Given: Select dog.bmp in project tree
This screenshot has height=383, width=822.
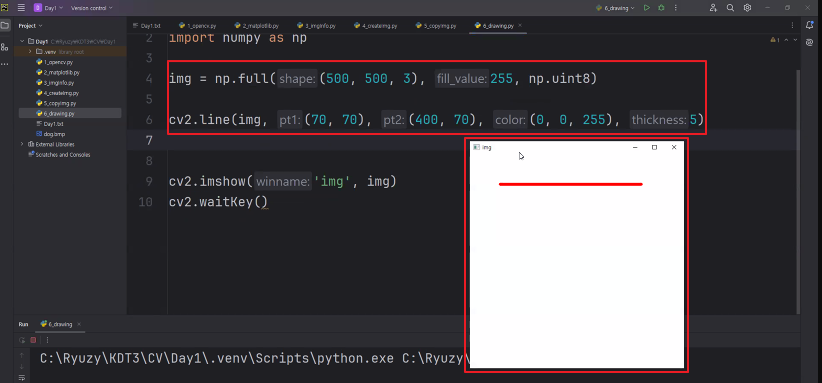Looking at the screenshot, I should coord(50,134).
